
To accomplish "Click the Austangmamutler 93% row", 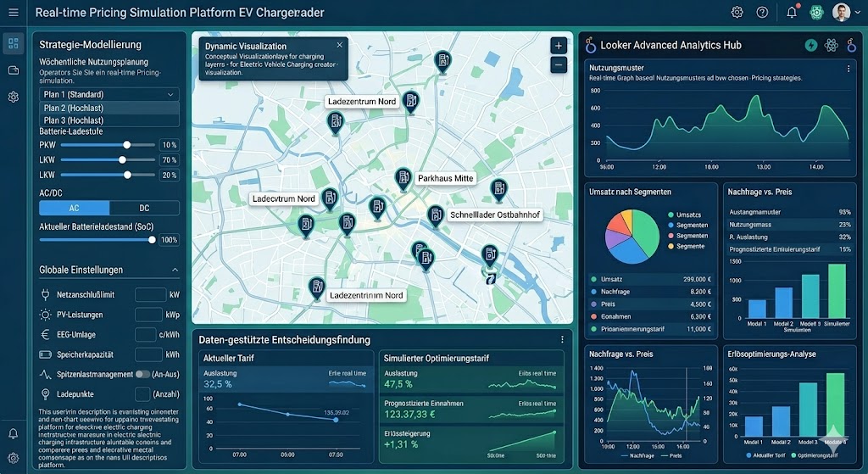I will [x=790, y=212].
